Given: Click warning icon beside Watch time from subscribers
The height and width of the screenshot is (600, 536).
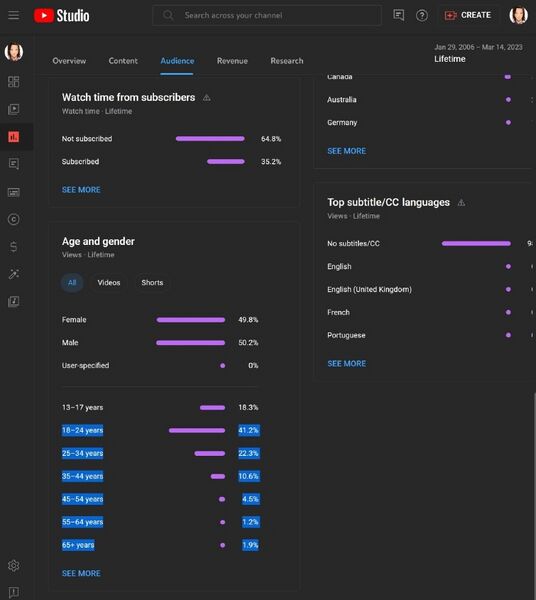Looking at the screenshot, I should 207,98.
